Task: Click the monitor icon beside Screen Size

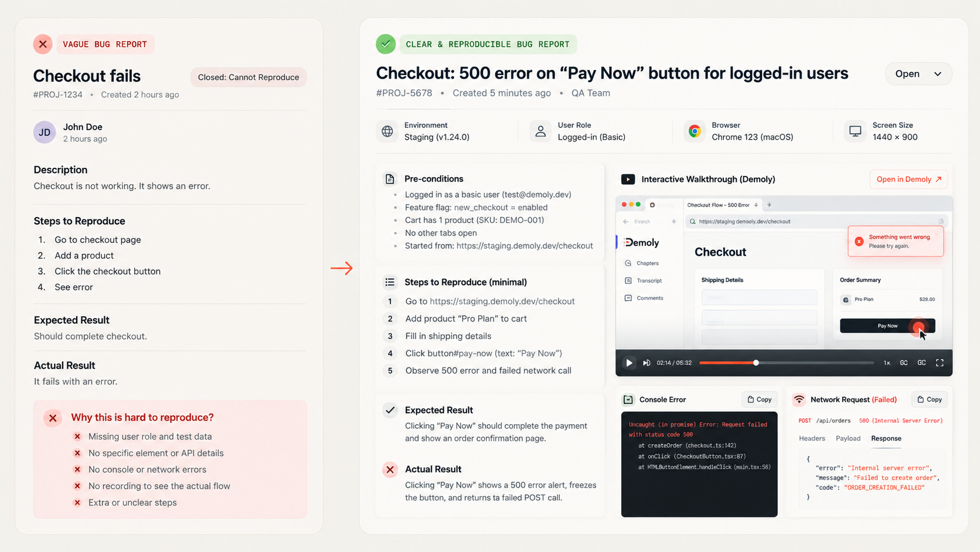Action: [855, 131]
